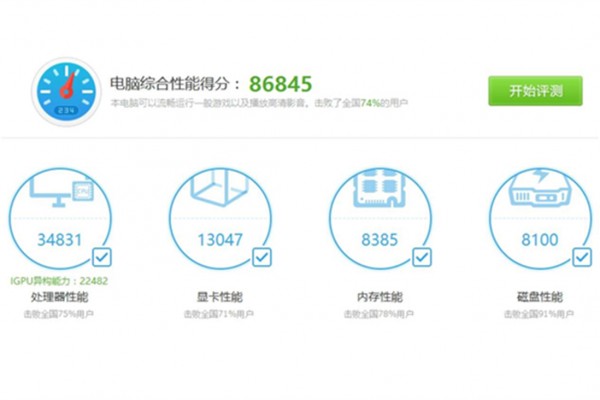Toggle the 磁盘性能 checkbox

(x=582, y=257)
